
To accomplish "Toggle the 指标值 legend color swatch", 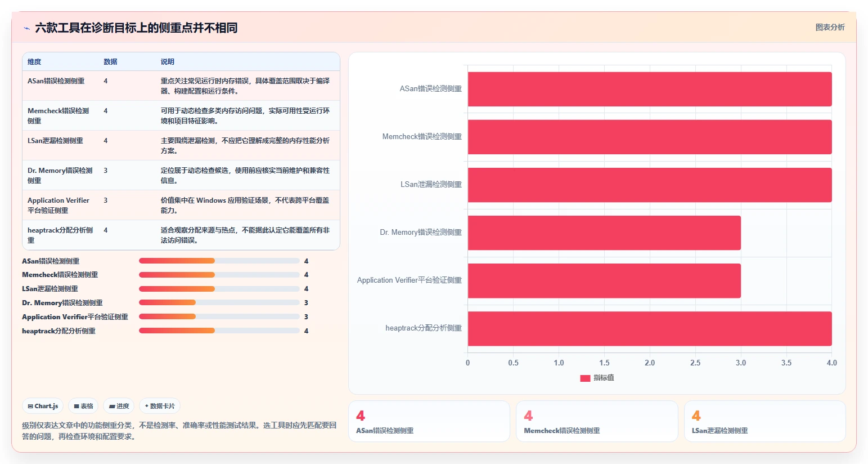I will click(585, 378).
